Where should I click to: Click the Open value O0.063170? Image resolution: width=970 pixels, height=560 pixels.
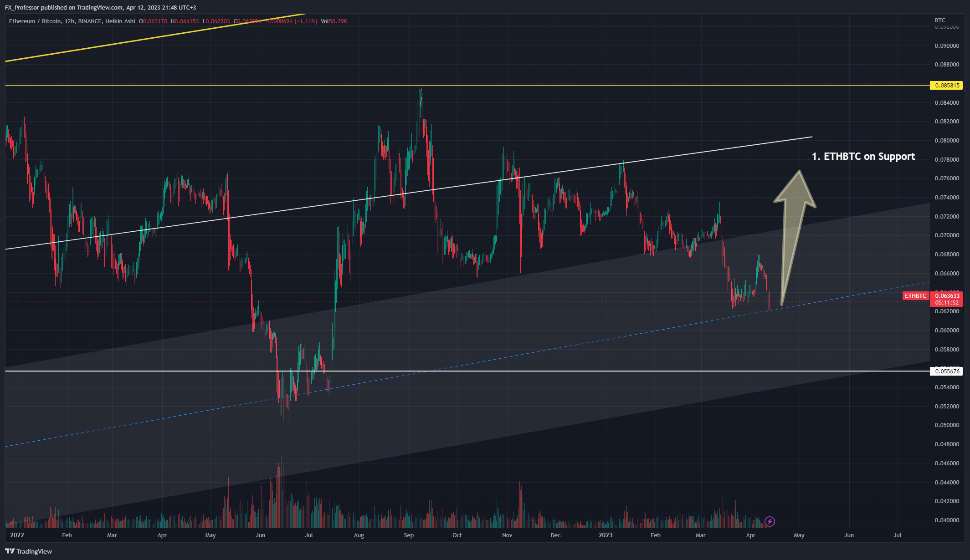tap(153, 21)
